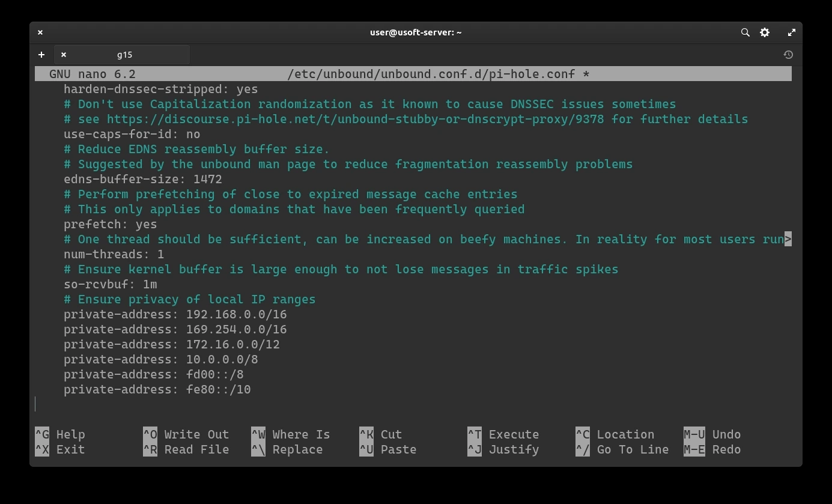
Task: Open terminal preferences via the gear icon
Action: click(x=764, y=32)
